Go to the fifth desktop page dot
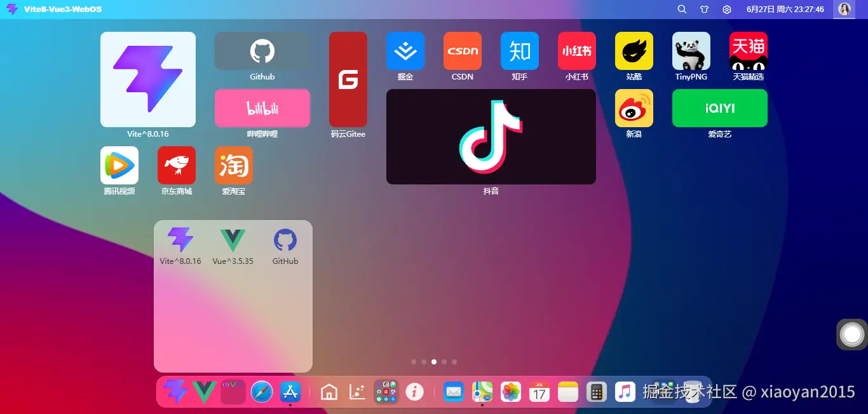The height and width of the screenshot is (414, 868). point(454,362)
